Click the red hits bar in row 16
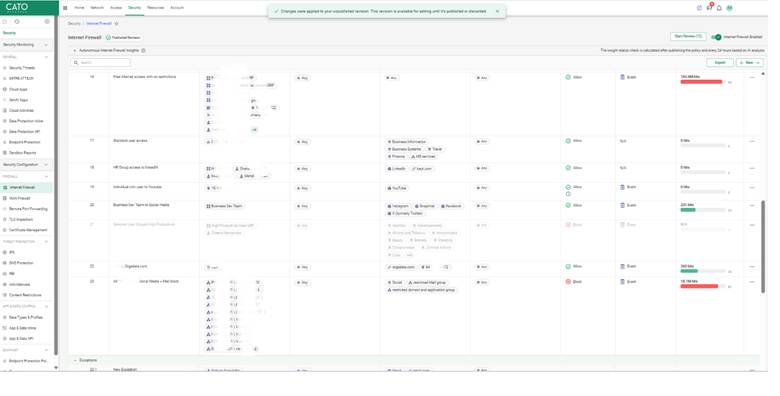Screen dimensions: 780x396 pos(701,82)
